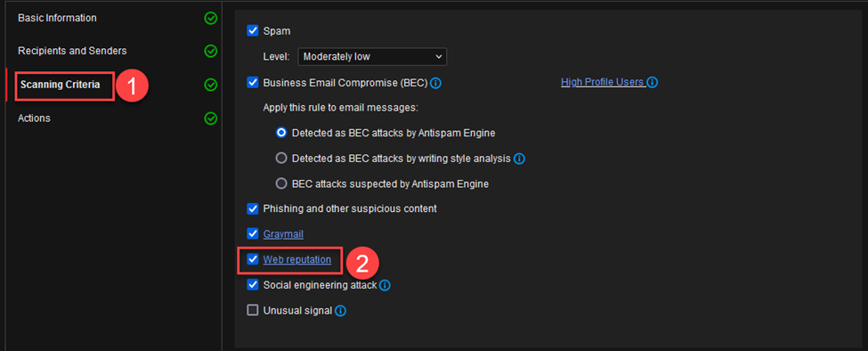Switch to the Actions section
This screenshot has width=868, height=351.
point(34,118)
